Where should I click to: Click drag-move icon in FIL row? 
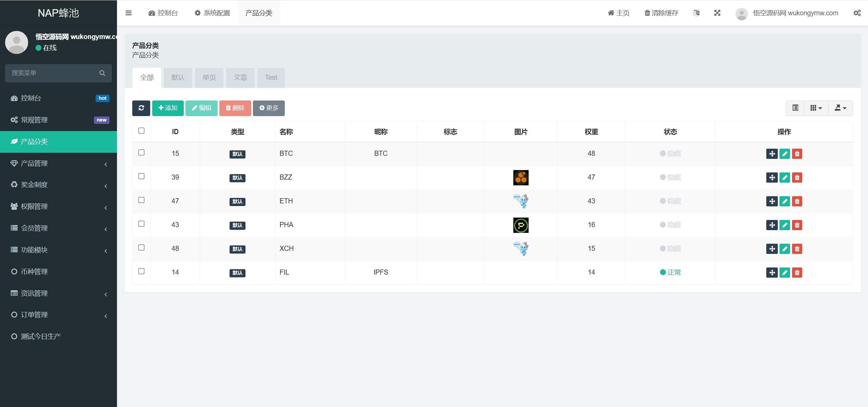[x=772, y=273]
